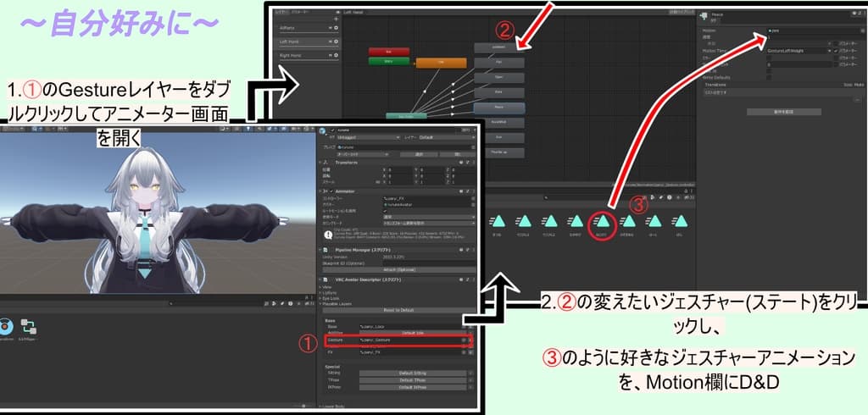The image size is (868, 415).
Task: Click the Default TPose button
Action: point(413,380)
